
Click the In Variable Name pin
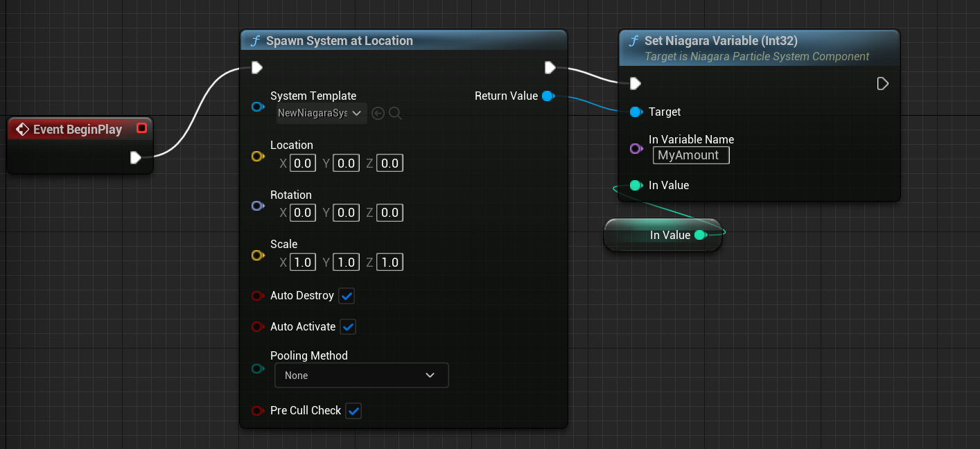tap(636, 148)
